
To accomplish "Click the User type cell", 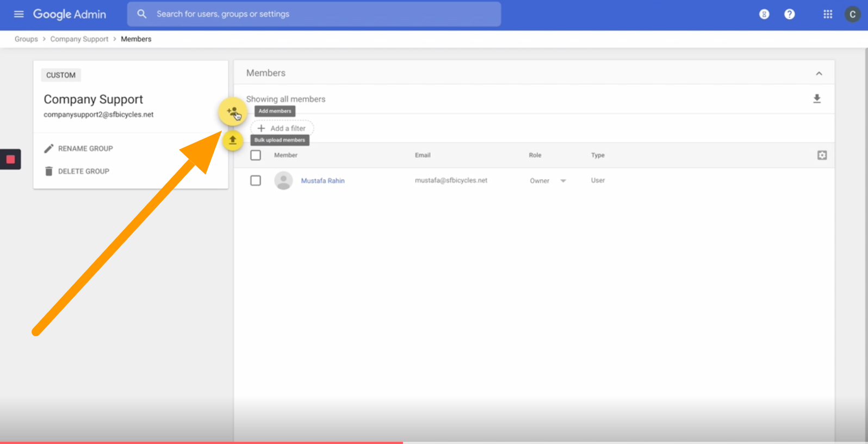I will click(598, 181).
